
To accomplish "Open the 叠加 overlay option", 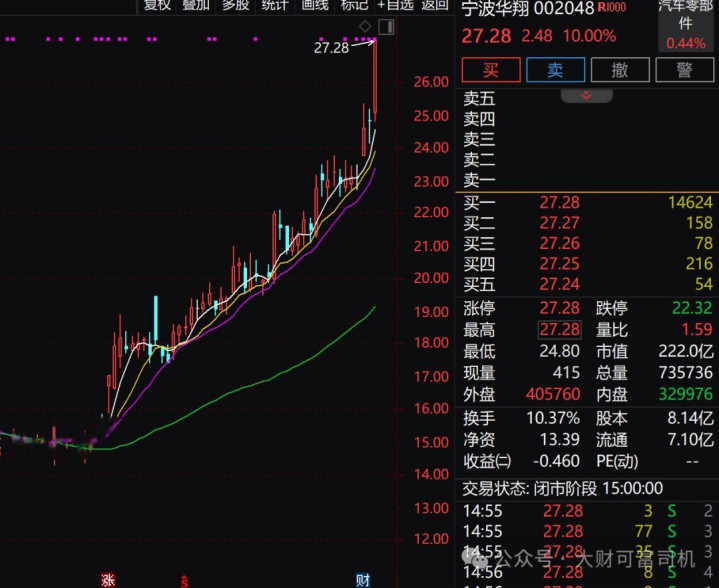I will pyautogui.click(x=196, y=5).
